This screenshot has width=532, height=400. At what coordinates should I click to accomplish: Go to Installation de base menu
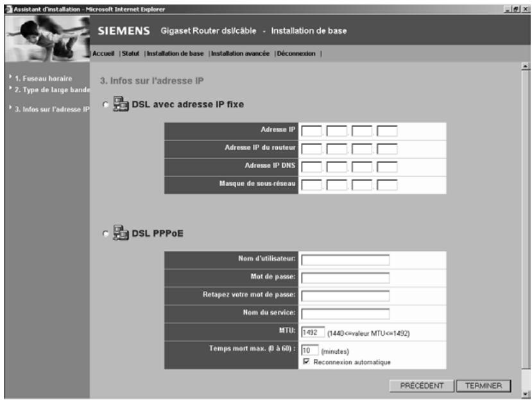175,53
